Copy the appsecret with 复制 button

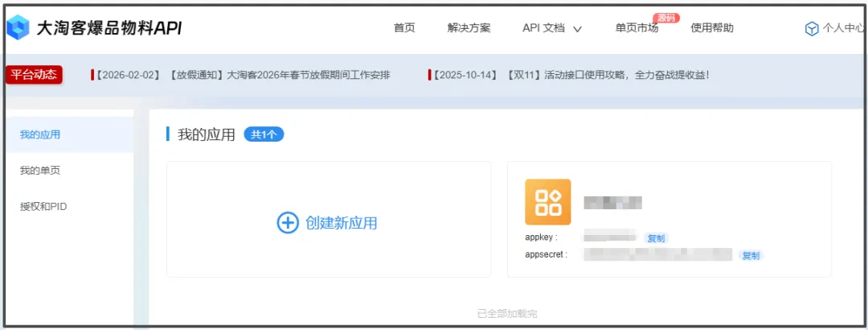[751, 256]
